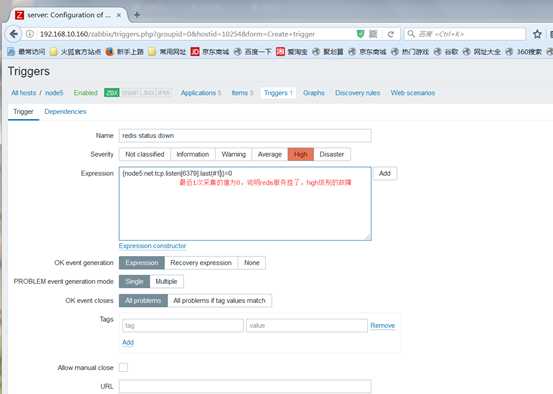The height and width of the screenshot is (394, 553).
Task: Switch to the Trigger form tab
Action: click(23, 111)
